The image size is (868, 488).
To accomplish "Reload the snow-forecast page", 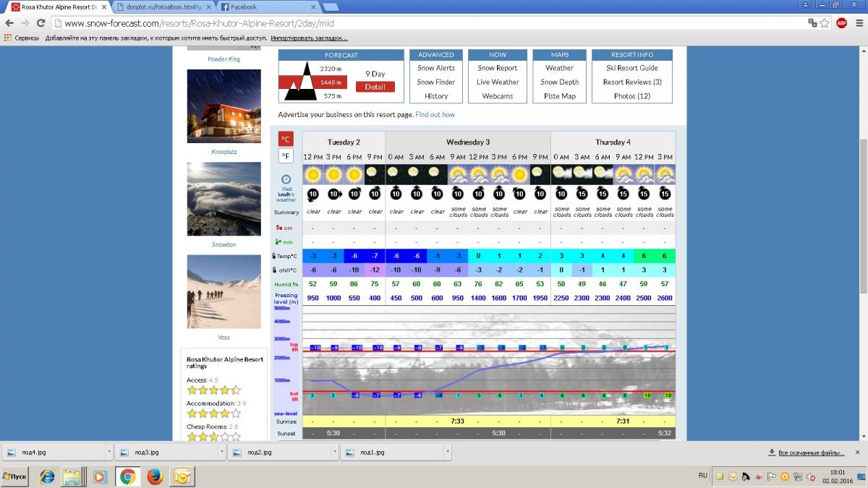I will pos(41,23).
